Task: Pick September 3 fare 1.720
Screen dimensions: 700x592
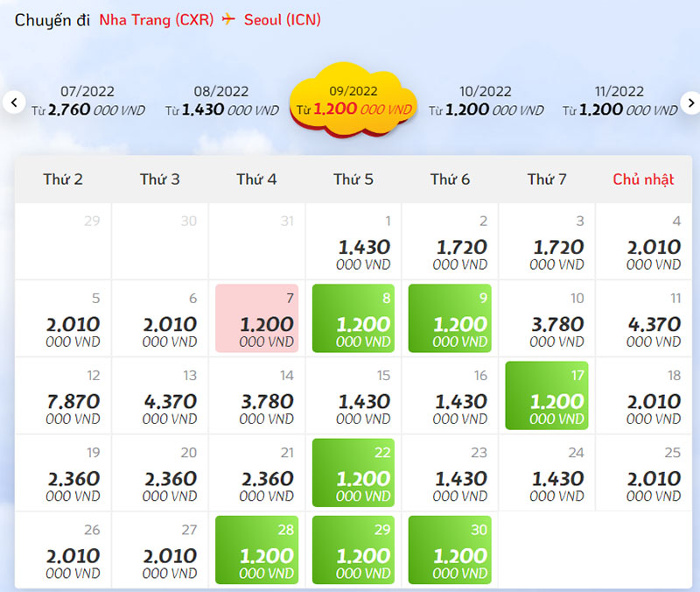Action: [547, 242]
